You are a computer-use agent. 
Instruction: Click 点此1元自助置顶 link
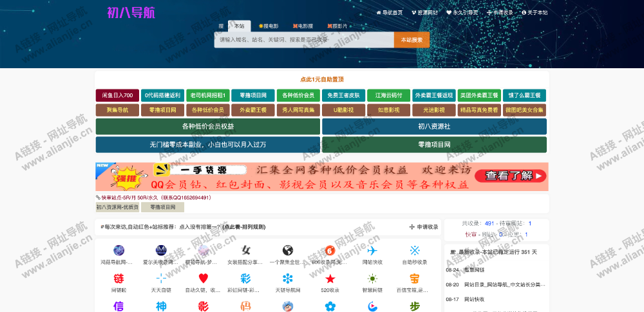tap(322, 80)
